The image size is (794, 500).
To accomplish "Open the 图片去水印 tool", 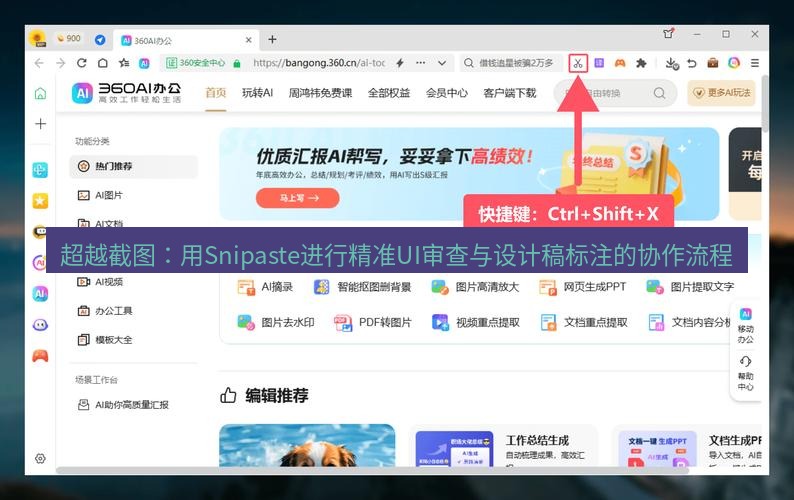I will pyautogui.click(x=276, y=323).
